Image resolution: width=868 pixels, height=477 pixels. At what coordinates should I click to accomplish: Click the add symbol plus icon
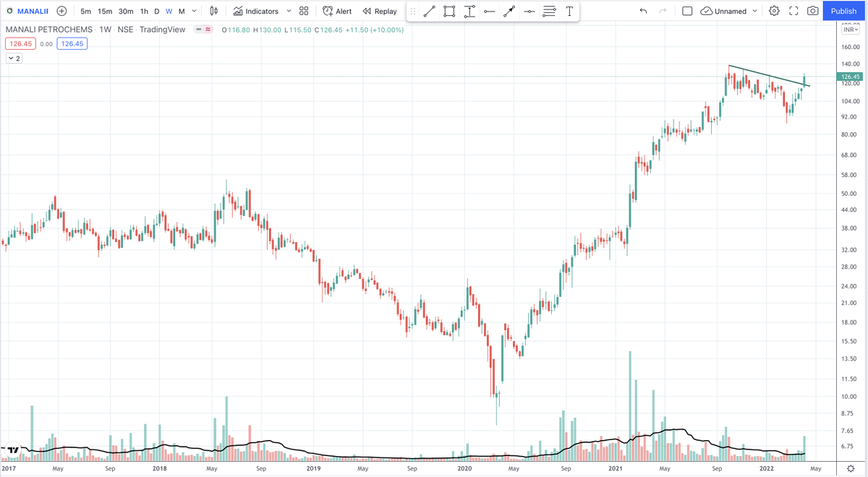click(61, 11)
